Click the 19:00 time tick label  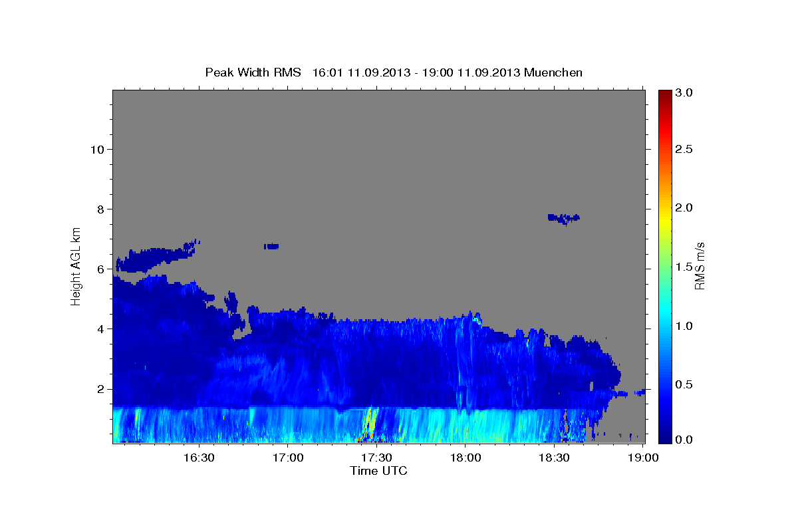(644, 458)
